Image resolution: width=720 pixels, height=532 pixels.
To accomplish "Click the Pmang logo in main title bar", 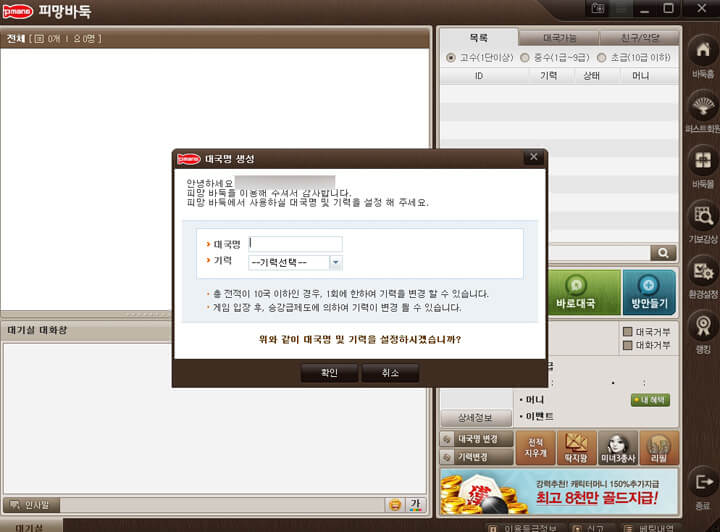I will [x=17, y=11].
